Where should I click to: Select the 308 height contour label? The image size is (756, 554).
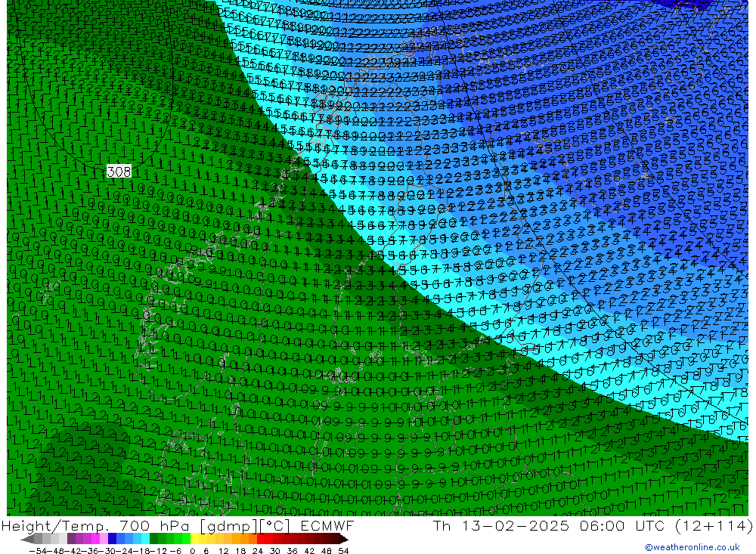tap(119, 171)
